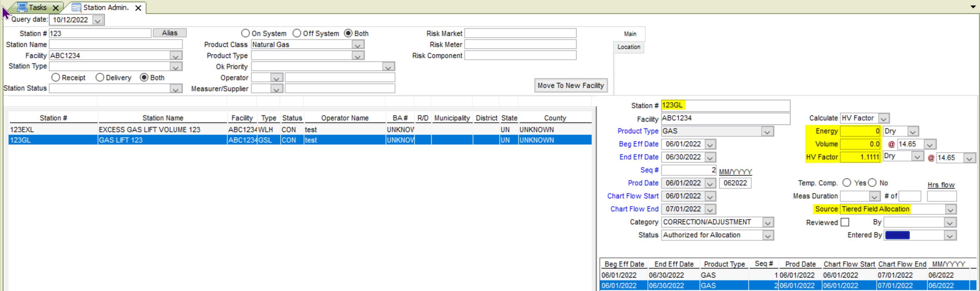Check the Reviewed checkbox

845,222
